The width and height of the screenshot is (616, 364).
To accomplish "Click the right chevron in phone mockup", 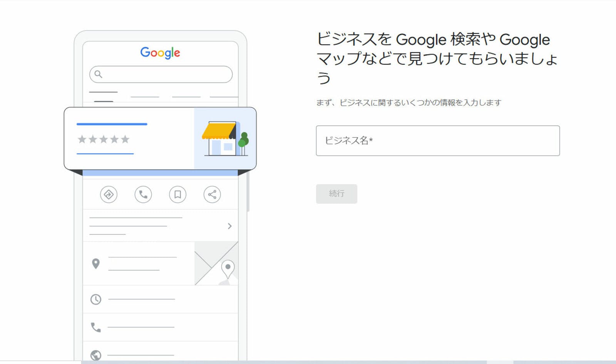I will point(229,226).
